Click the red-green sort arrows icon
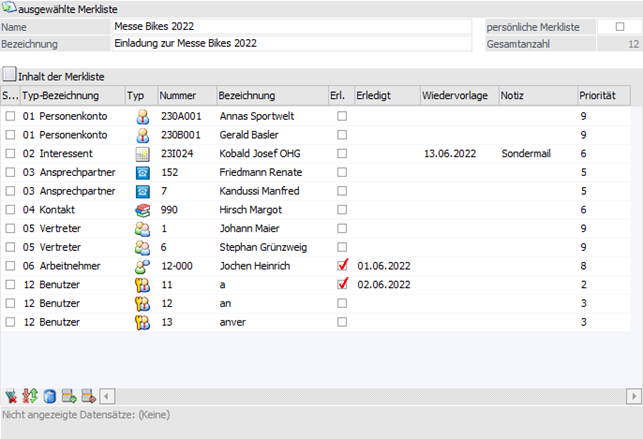643x439 pixels. click(28, 394)
